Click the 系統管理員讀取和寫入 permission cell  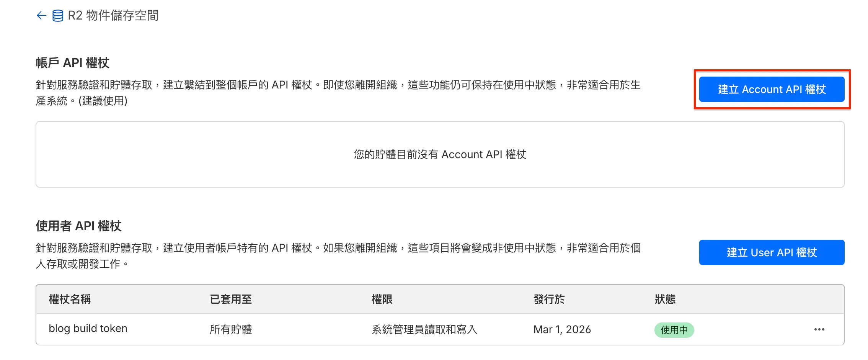coord(424,329)
